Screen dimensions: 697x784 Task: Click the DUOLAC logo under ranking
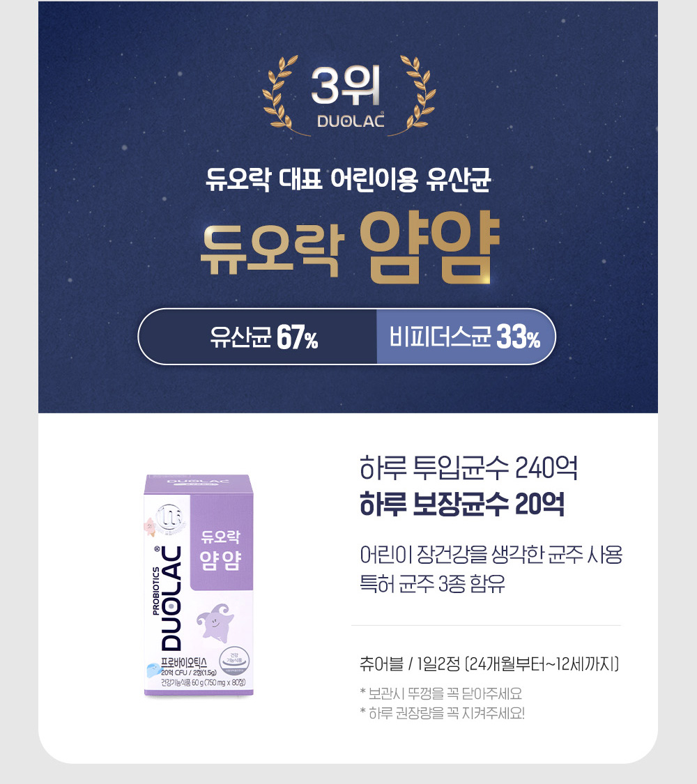[351, 121]
